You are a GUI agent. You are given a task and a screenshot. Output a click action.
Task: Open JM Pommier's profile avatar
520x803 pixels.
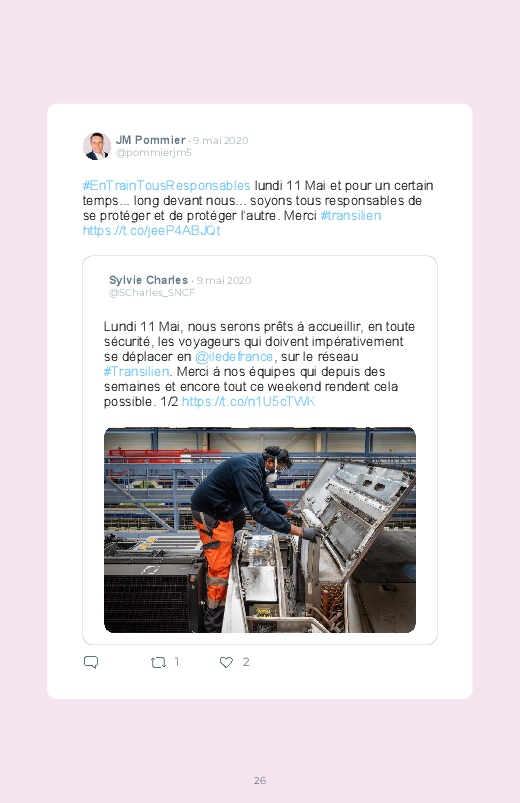(x=97, y=146)
